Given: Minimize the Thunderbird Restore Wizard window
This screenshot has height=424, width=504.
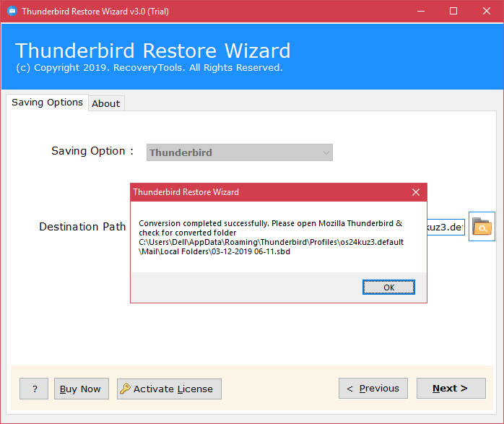Looking at the screenshot, I should pos(421,12).
